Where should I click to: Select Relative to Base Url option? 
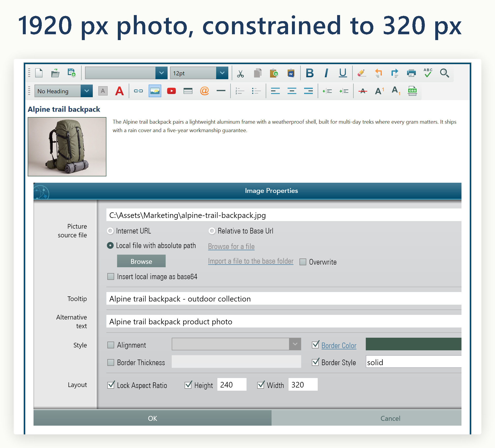pyautogui.click(x=212, y=231)
